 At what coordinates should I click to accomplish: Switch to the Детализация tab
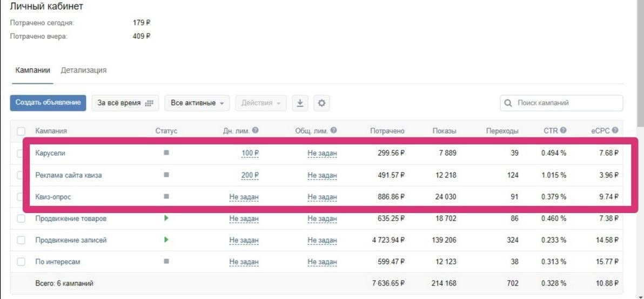pyautogui.click(x=83, y=70)
